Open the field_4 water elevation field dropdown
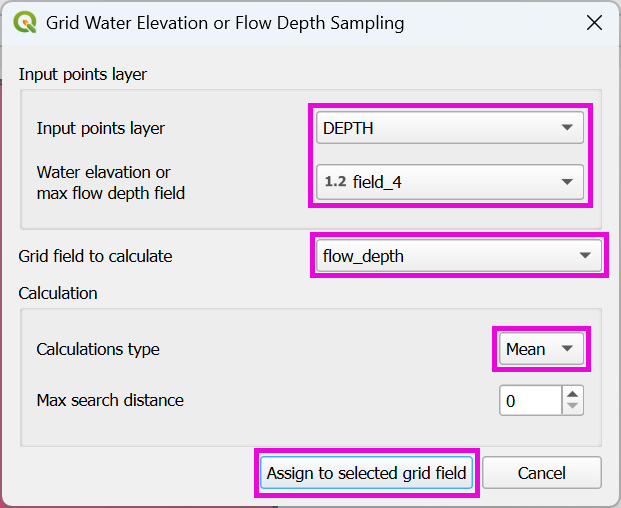 pos(448,181)
